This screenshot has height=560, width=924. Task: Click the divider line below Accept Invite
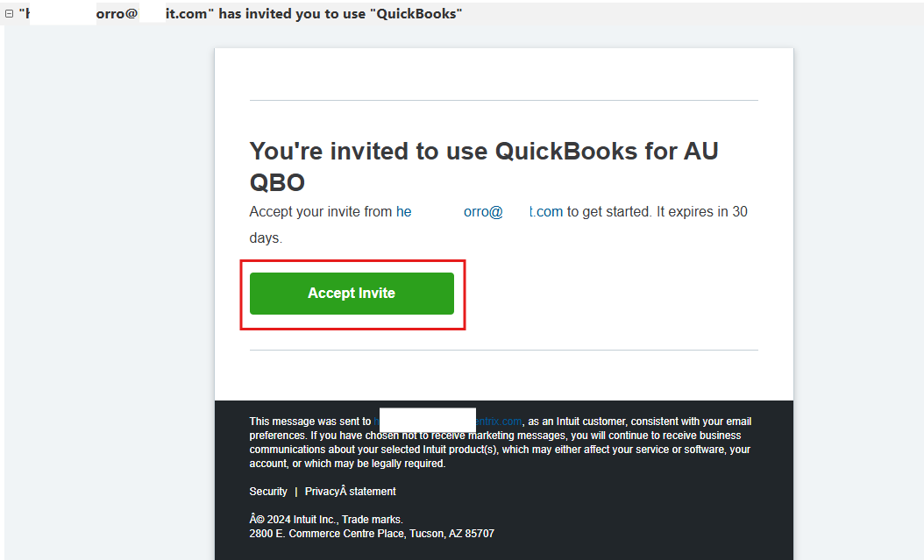click(x=503, y=351)
